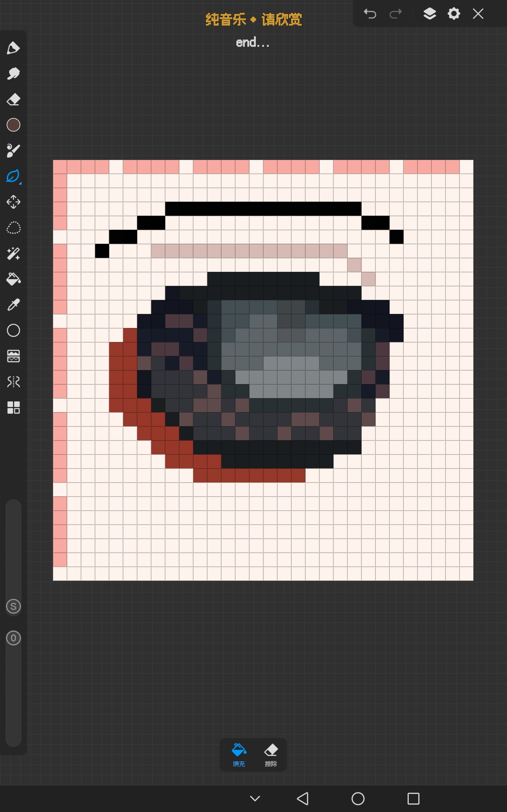Select the eyedropper color picker tool
This screenshot has width=507, height=812.
pos(13,305)
